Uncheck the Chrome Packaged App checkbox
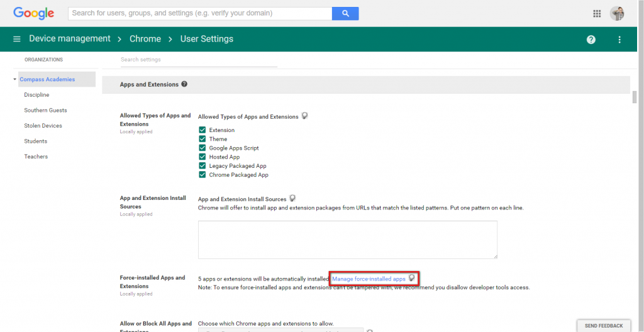The height and width of the screenshot is (332, 644). [x=202, y=175]
